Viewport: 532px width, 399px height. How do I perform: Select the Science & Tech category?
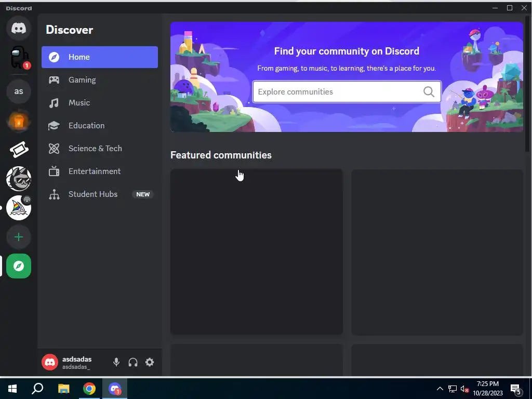pyautogui.click(x=100, y=148)
